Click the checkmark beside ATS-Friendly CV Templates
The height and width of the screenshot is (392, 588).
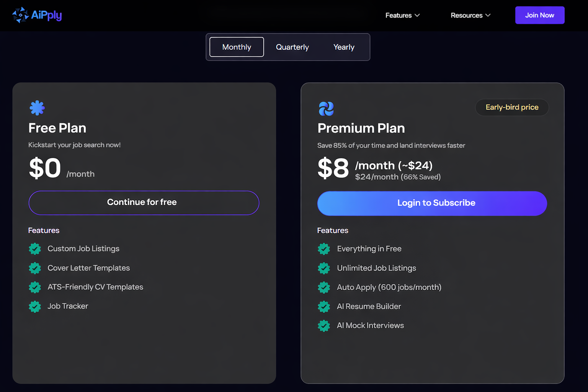tap(35, 287)
